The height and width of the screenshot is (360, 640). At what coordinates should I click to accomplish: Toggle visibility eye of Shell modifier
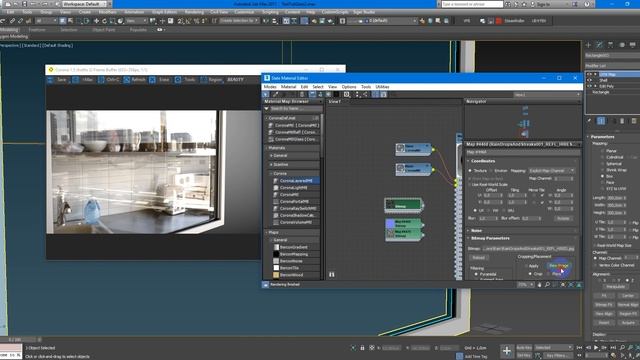coord(589,80)
